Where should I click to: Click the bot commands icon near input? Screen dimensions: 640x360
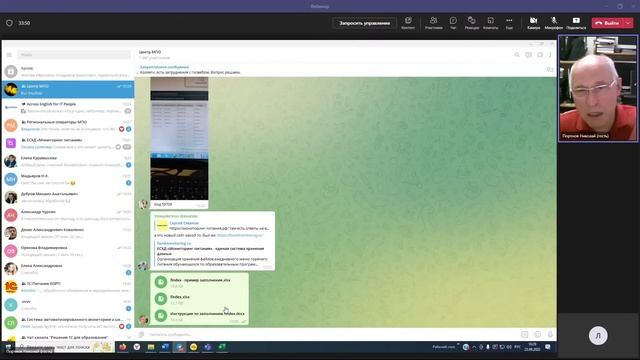coord(524,334)
